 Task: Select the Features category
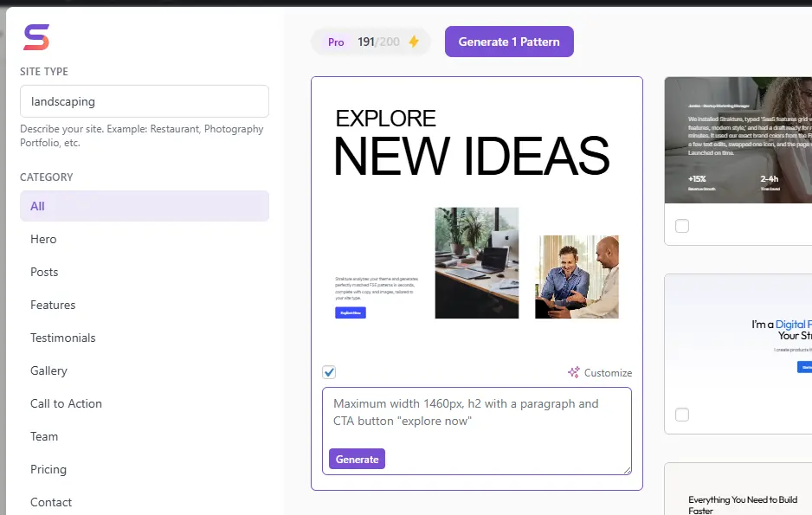click(53, 305)
